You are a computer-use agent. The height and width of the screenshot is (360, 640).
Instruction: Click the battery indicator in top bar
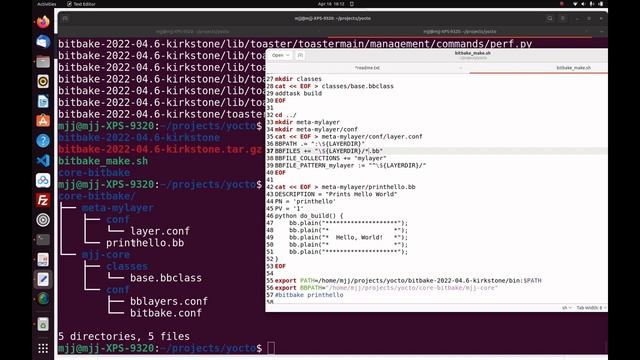(x=601, y=4)
